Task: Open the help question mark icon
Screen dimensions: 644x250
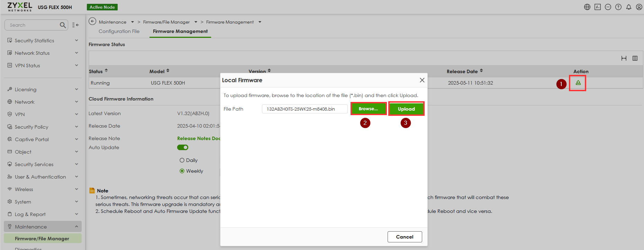Action: (618, 7)
